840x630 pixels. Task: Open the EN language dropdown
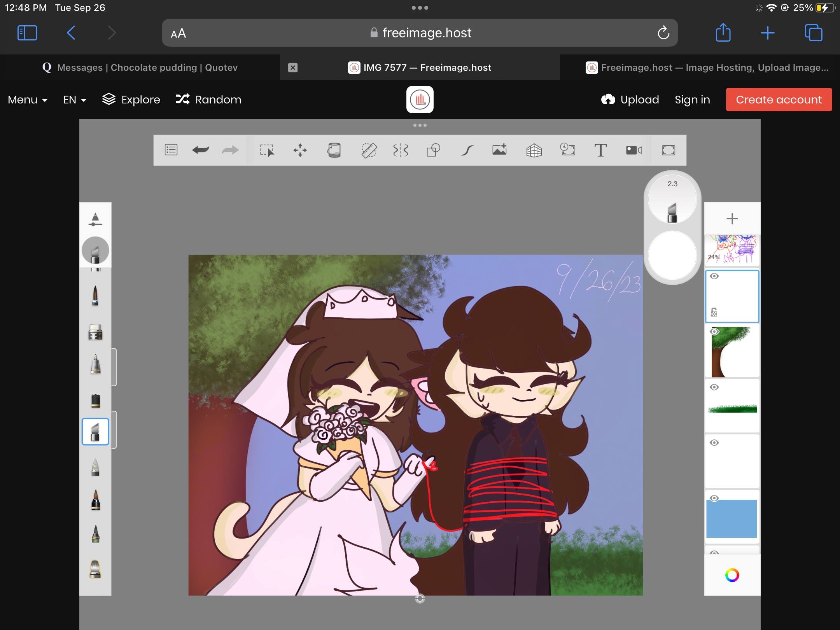point(75,100)
